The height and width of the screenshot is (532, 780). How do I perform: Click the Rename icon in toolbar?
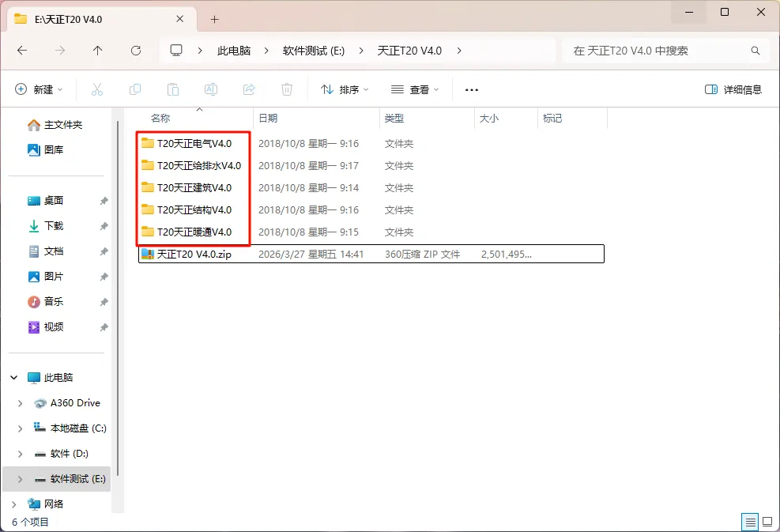211,89
